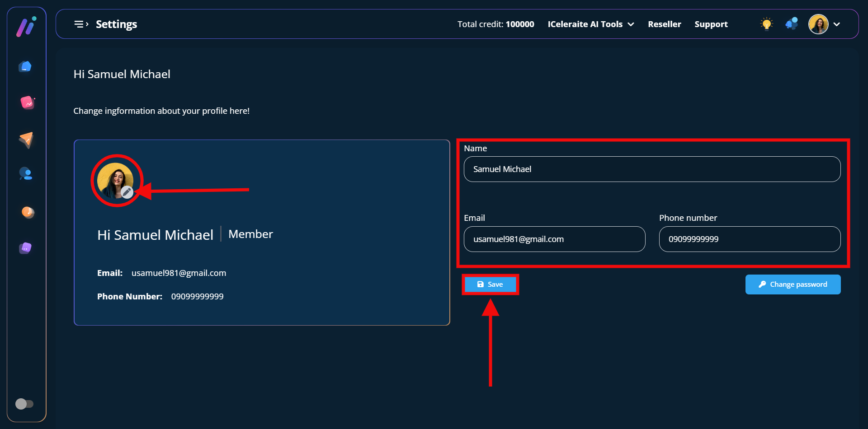Focus the Name input field

click(x=652, y=169)
